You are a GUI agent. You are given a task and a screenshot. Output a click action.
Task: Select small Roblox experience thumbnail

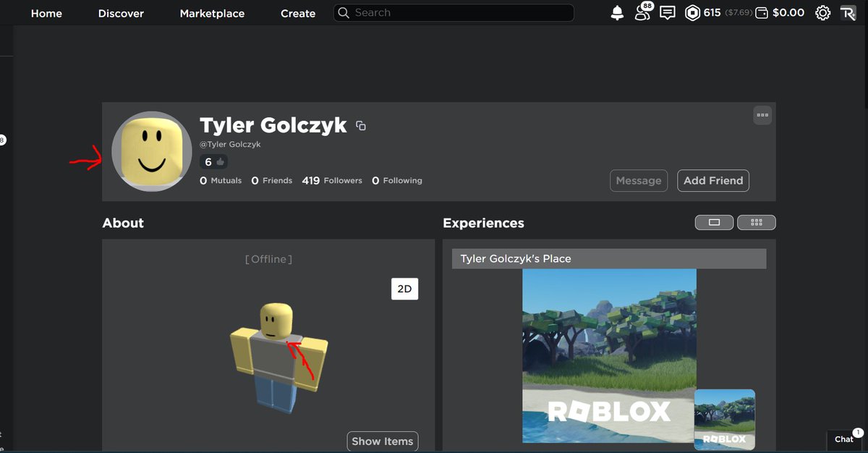pyautogui.click(x=725, y=420)
